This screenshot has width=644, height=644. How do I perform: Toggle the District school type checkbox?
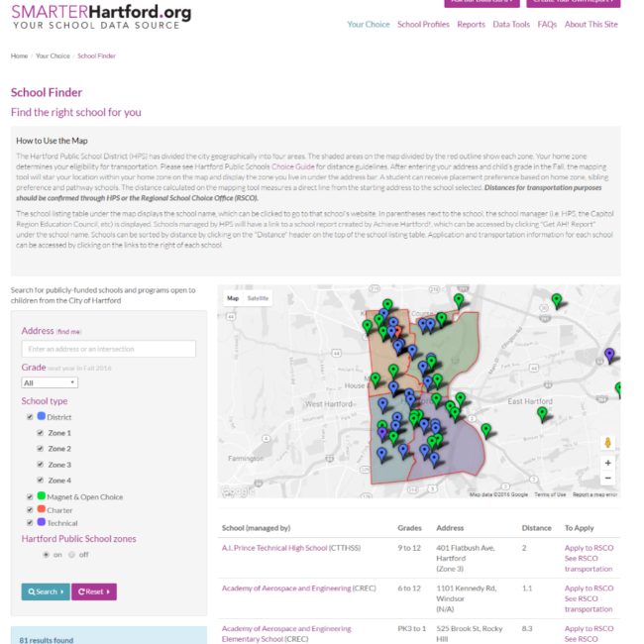[x=30, y=417]
